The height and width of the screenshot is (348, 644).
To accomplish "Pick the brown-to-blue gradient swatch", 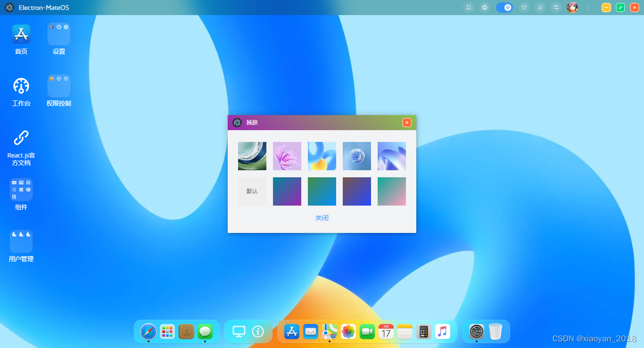I will click(x=357, y=191).
